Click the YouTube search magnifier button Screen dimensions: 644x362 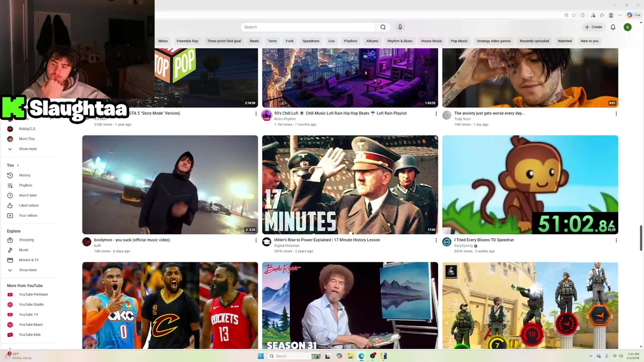coord(383,27)
